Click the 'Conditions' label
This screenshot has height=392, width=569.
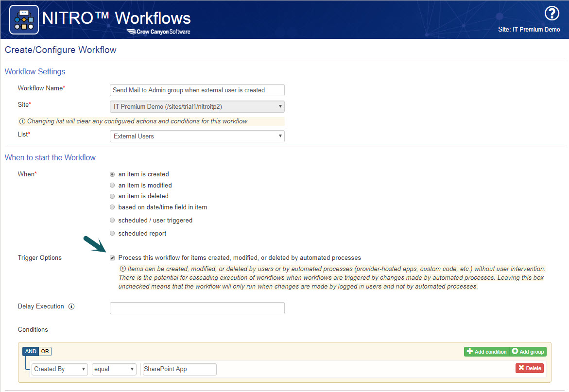coord(33,330)
